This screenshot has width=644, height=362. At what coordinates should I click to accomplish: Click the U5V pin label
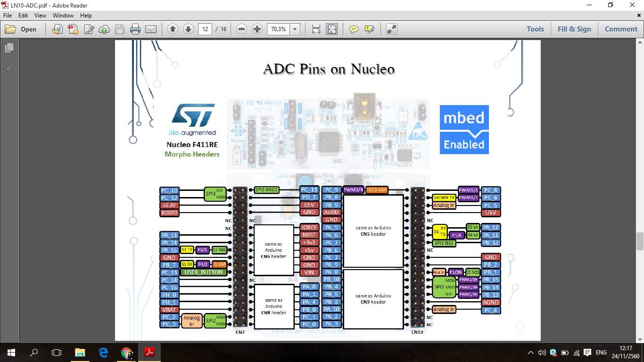(491, 213)
